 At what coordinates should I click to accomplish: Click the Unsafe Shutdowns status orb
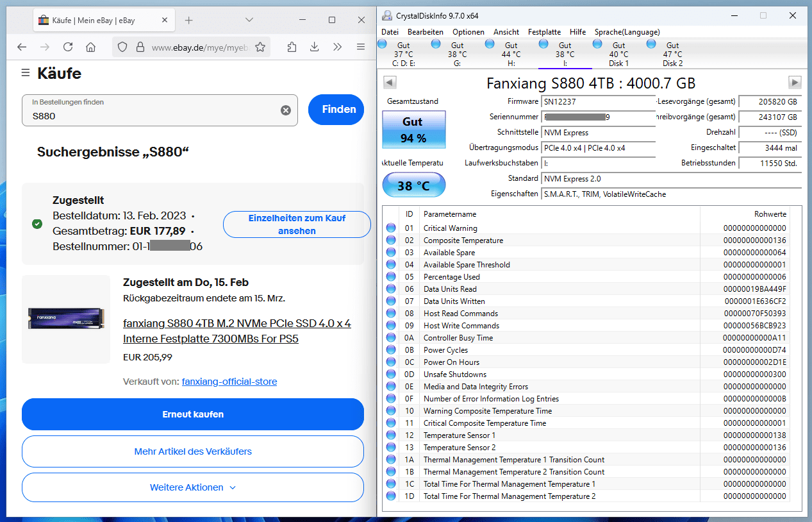tap(391, 375)
